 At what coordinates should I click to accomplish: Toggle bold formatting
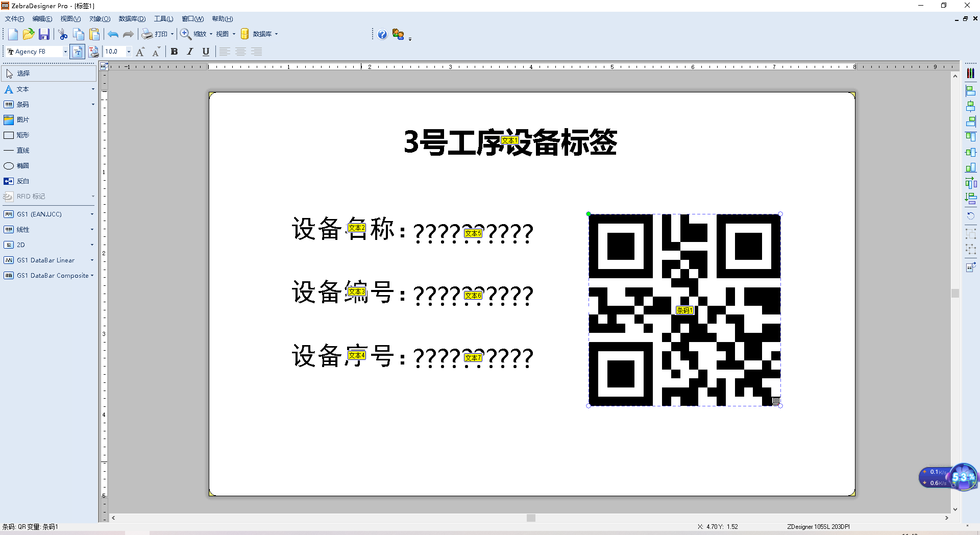tap(174, 52)
